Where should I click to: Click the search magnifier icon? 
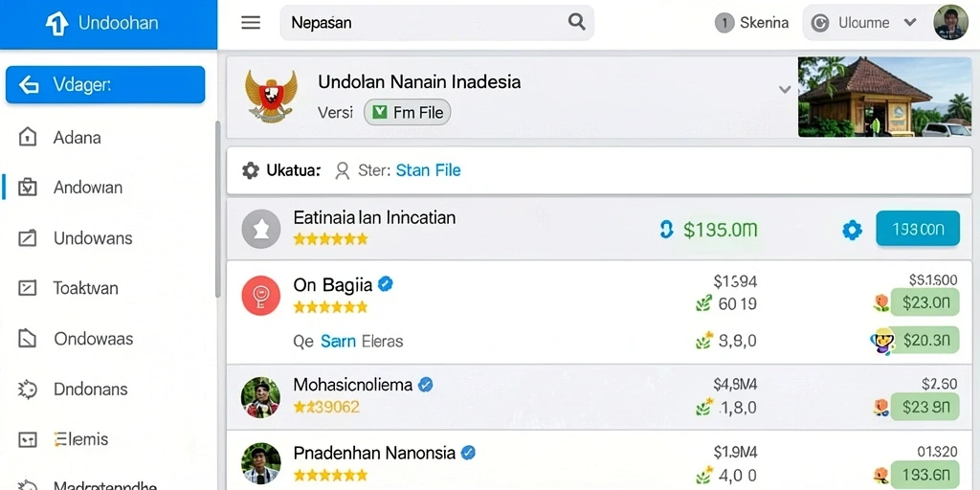click(x=576, y=22)
